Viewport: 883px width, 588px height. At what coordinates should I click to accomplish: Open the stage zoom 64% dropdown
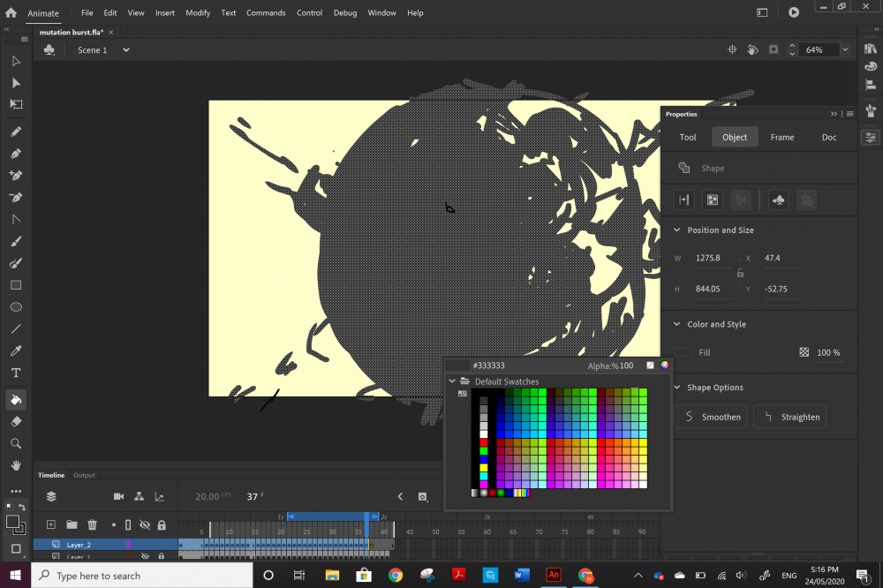click(845, 50)
